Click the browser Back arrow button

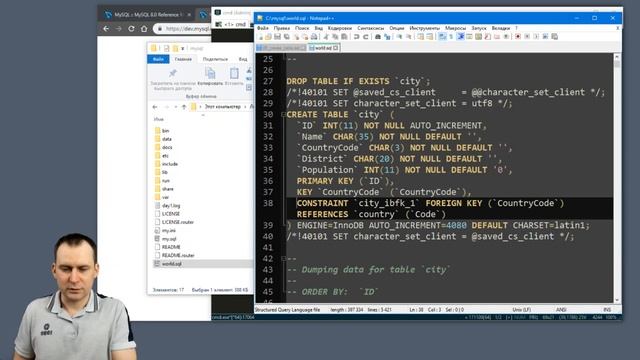pos(106,29)
